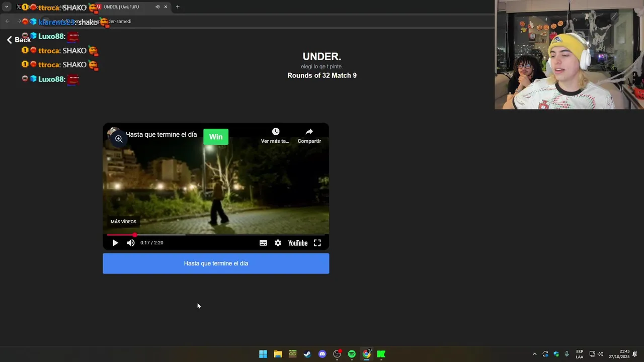Image resolution: width=644 pixels, height=362 pixels.
Task: Open the tab search dropdown arrow
Action: 7,7
